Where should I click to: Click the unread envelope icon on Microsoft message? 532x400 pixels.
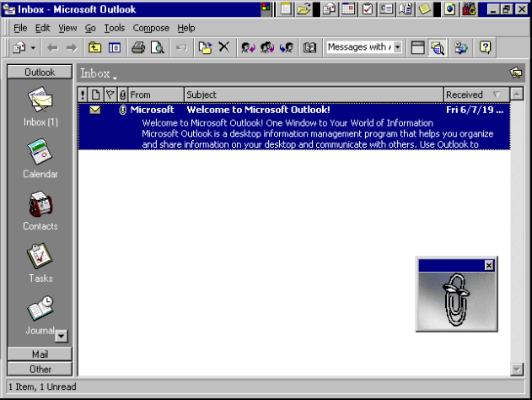coord(95,110)
